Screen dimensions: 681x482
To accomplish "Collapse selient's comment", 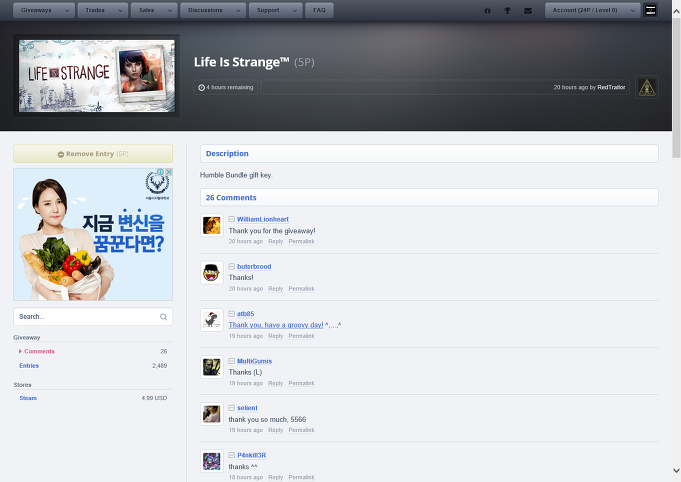I will [x=232, y=408].
